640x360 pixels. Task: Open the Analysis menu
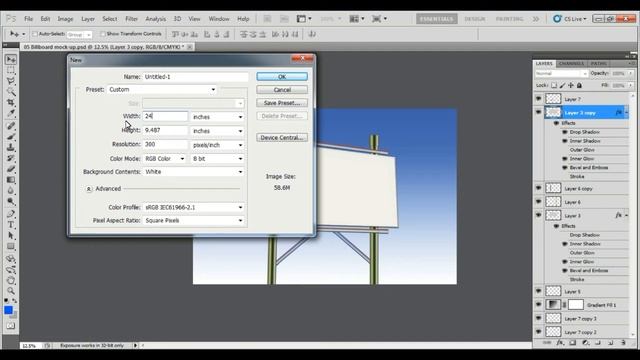point(156,19)
